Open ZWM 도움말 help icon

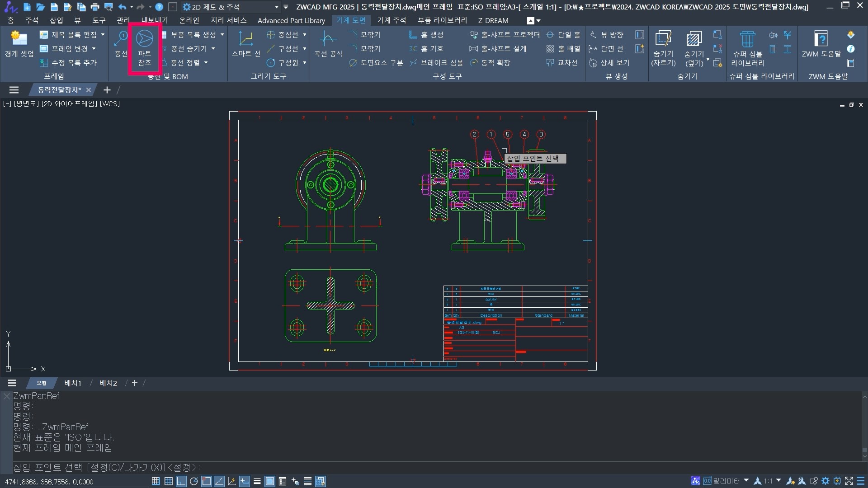coord(821,44)
